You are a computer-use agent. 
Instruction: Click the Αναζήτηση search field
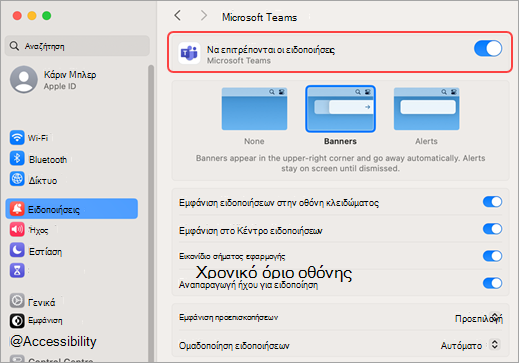tap(77, 46)
